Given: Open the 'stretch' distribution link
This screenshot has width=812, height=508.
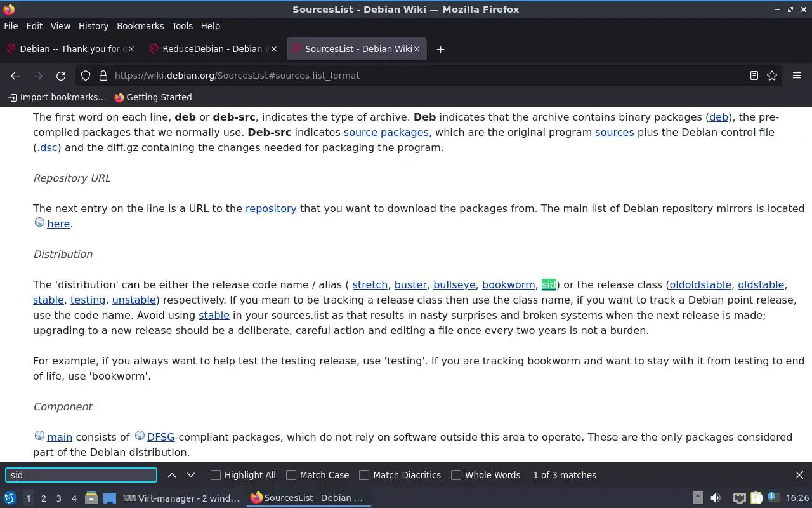Looking at the screenshot, I should (370, 284).
